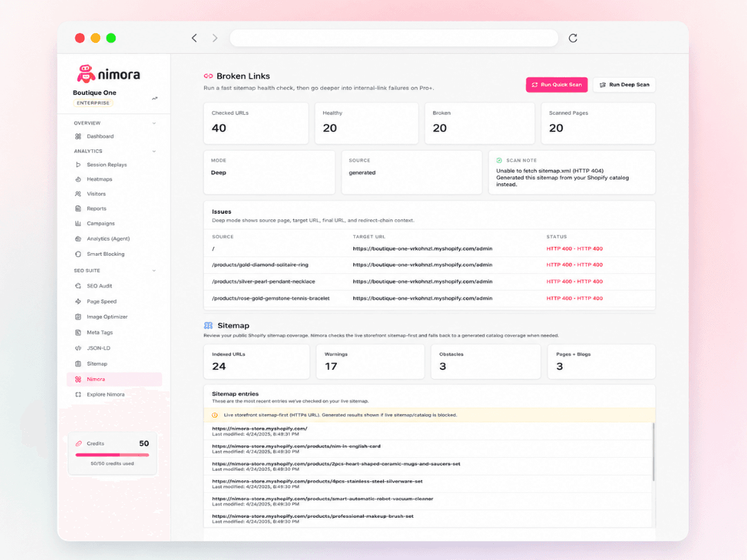Select the highlighted Nimora menu item

click(x=114, y=379)
